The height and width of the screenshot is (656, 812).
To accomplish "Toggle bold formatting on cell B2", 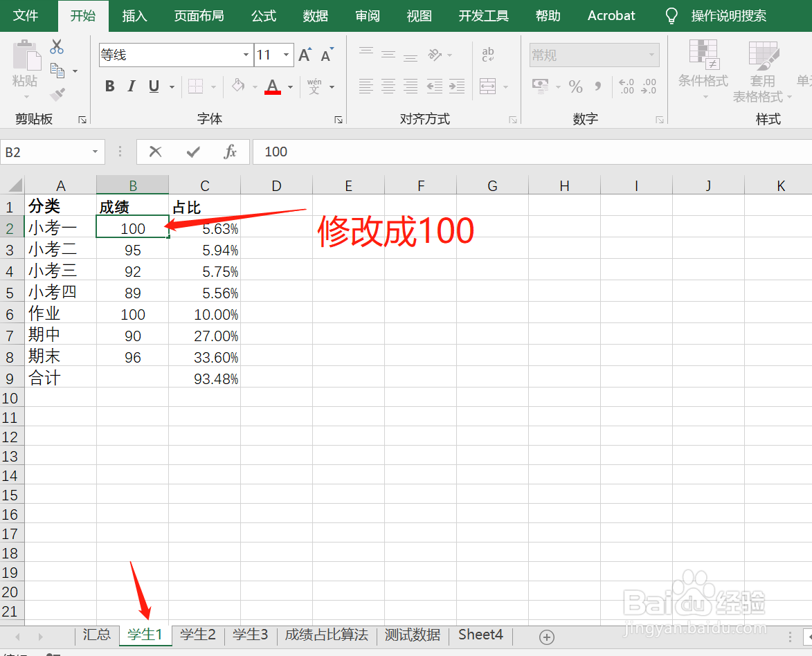I will (x=109, y=86).
